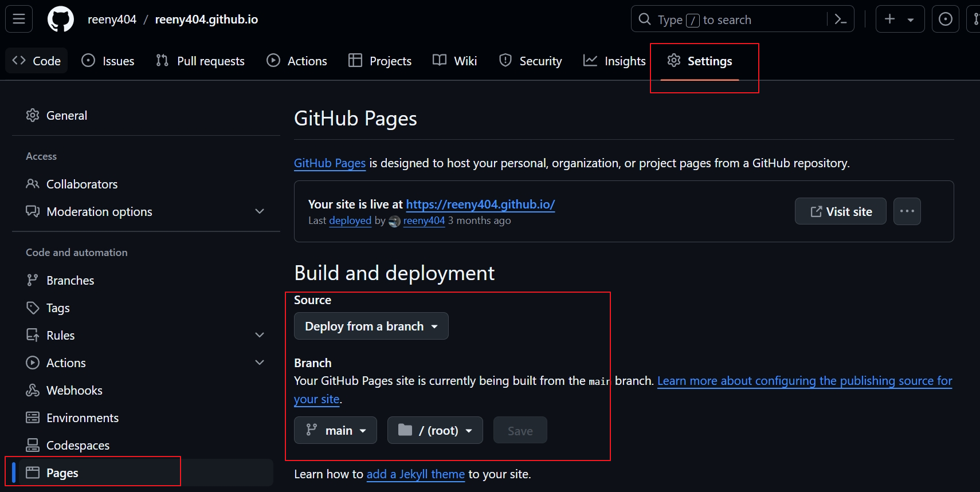Switch to the Issues tab
The width and height of the screenshot is (980, 492).
tap(108, 61)
